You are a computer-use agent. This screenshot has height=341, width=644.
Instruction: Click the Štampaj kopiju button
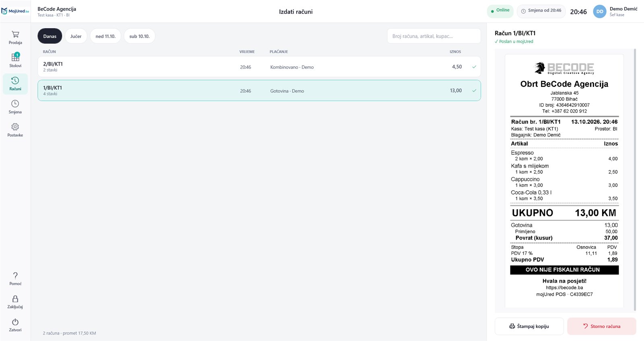[529, 326]
